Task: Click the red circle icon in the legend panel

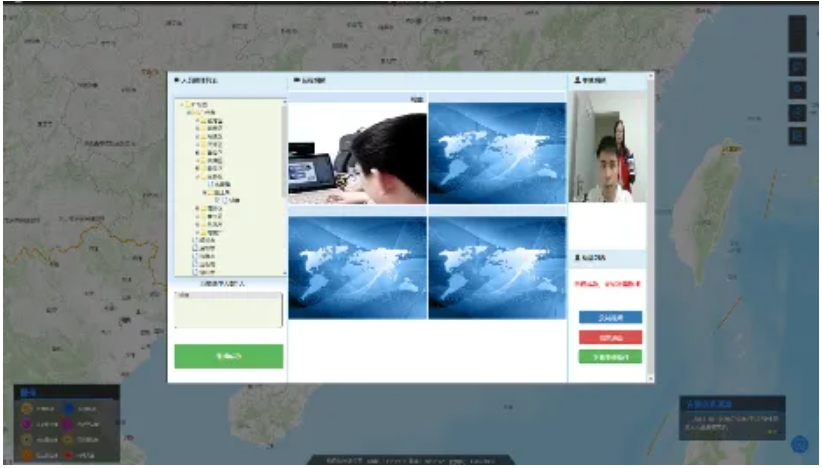Action: point(67,455)
